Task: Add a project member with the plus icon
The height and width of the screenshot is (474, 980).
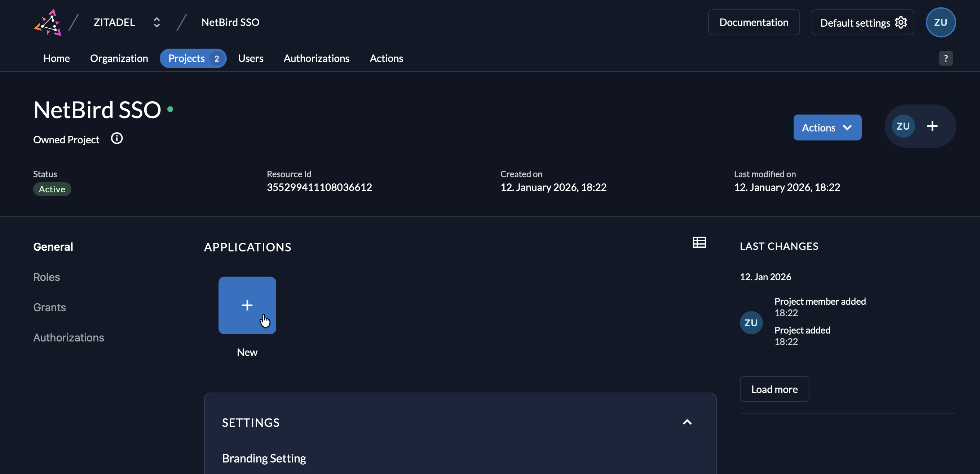Action: point(932,126)
